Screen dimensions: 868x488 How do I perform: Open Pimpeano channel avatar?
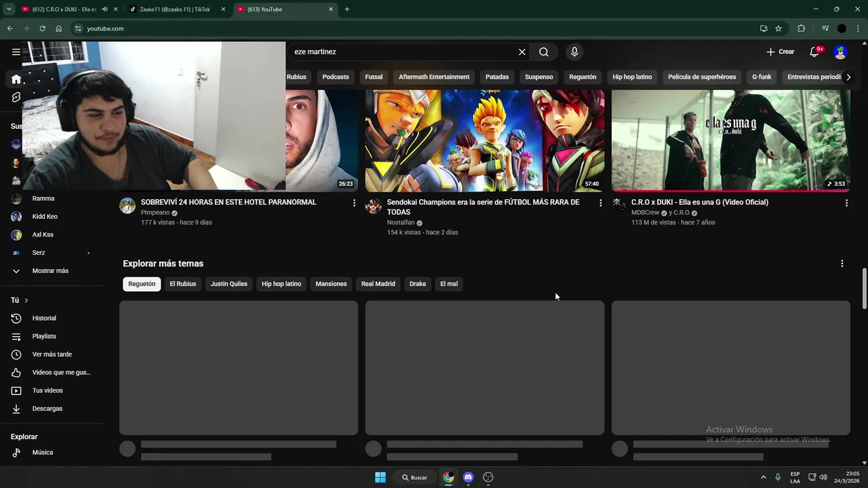coord(127,206)
